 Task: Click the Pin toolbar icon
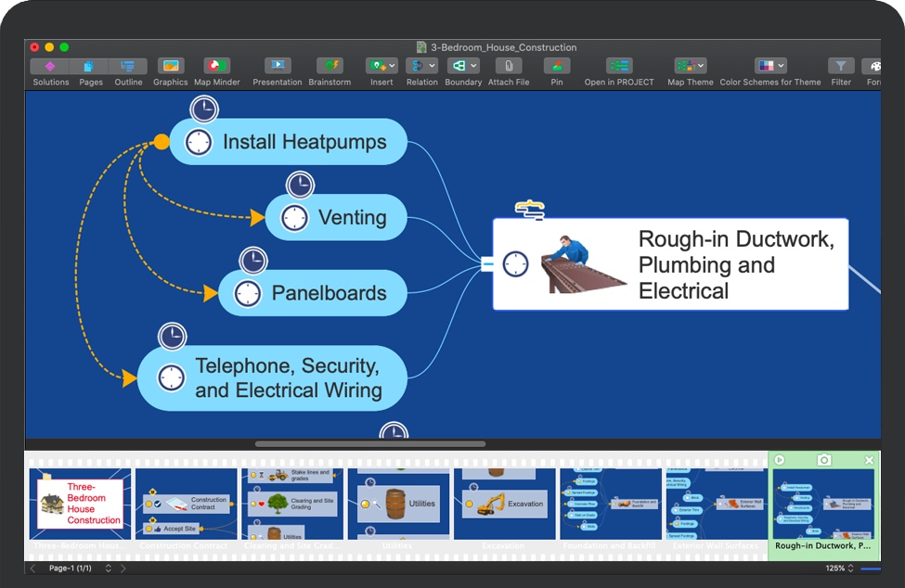pos(556,67)
